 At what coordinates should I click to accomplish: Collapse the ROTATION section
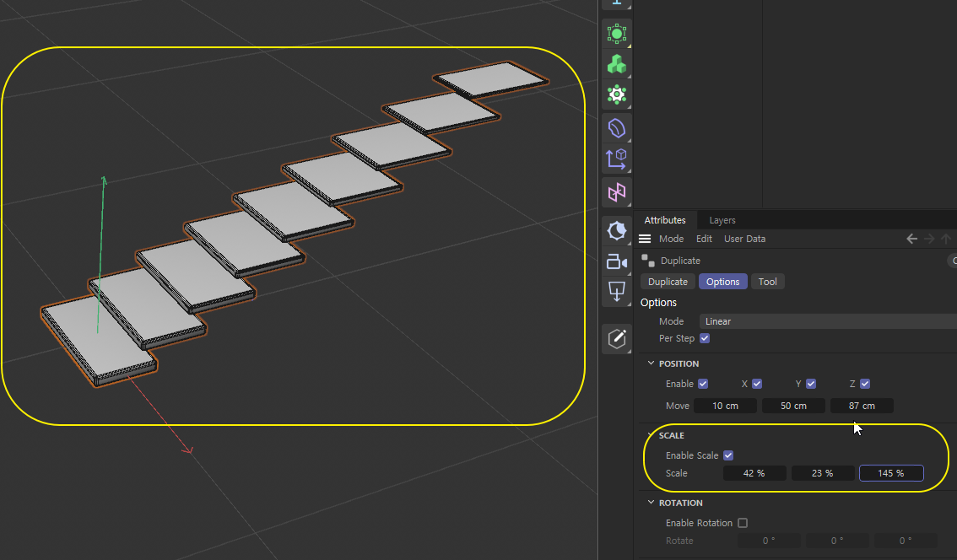coord(651,503)
